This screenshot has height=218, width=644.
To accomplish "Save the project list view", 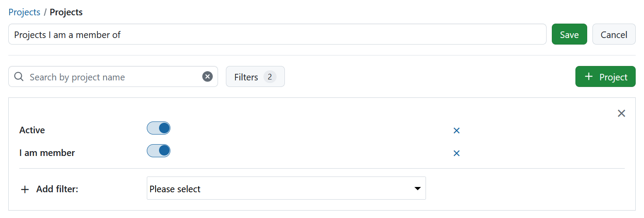I will click(569, 35).
